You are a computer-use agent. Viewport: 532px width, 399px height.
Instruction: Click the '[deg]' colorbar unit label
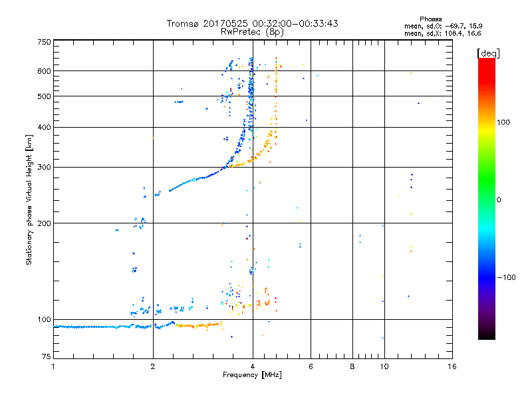click(x=488, y=53)
